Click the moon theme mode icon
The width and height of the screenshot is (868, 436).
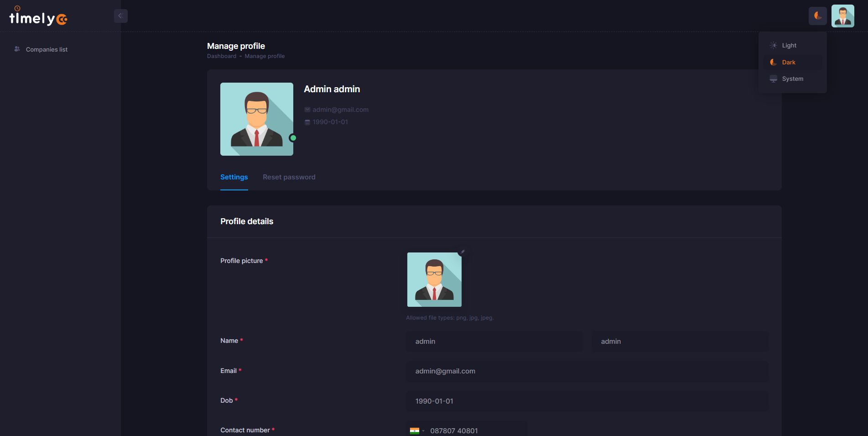coord(817,16)
